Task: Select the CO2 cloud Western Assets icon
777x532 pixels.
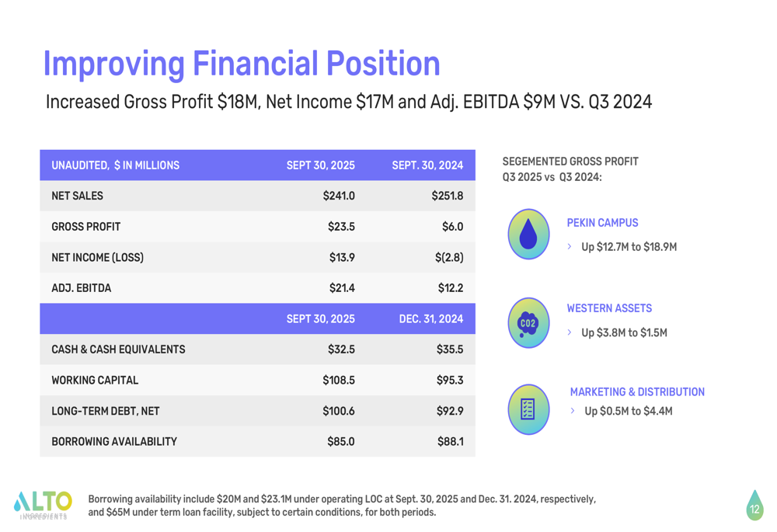Action: (x=528, y=322)
